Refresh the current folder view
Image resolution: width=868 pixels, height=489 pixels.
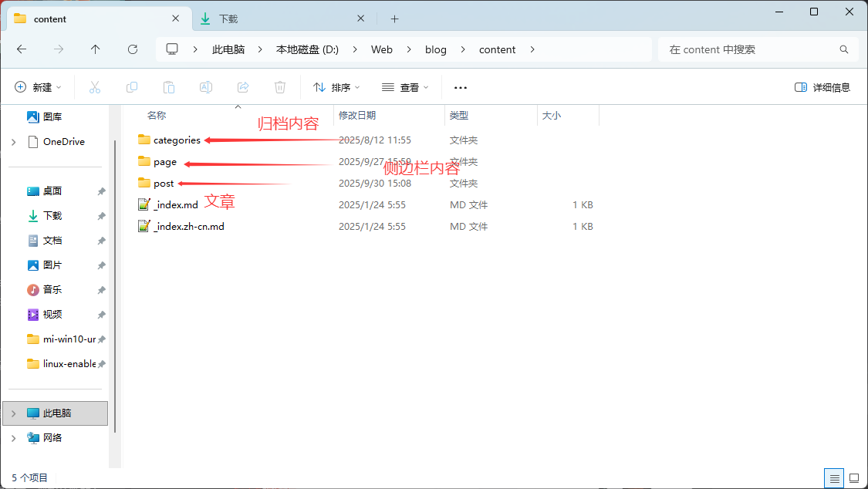[x=133, y=49]
